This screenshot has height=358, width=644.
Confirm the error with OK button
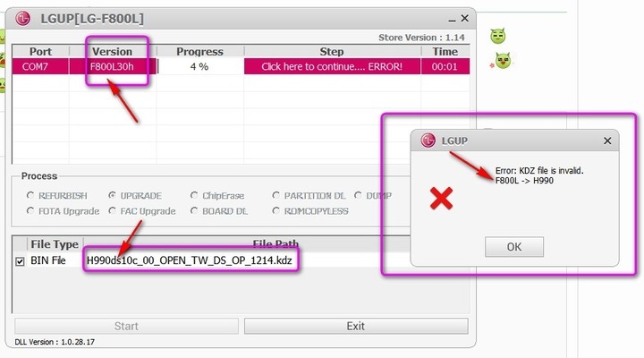point(514,247)
